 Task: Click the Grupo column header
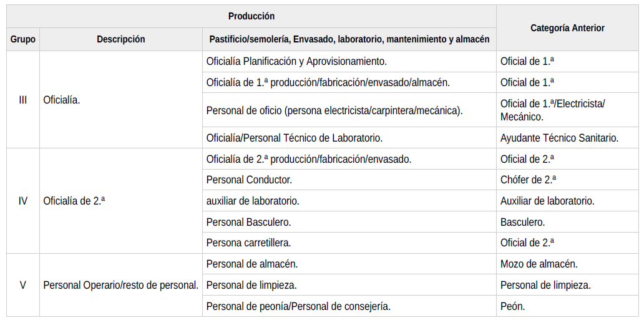coord(23,39)
